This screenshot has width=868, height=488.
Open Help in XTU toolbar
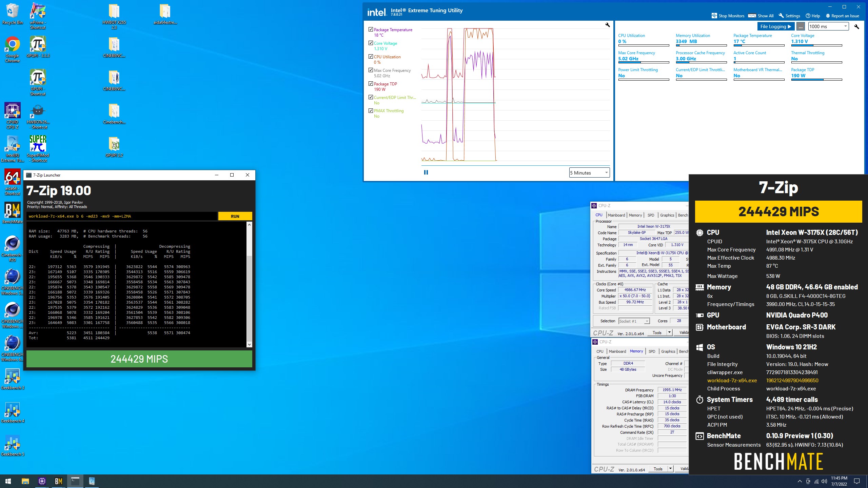813,16
